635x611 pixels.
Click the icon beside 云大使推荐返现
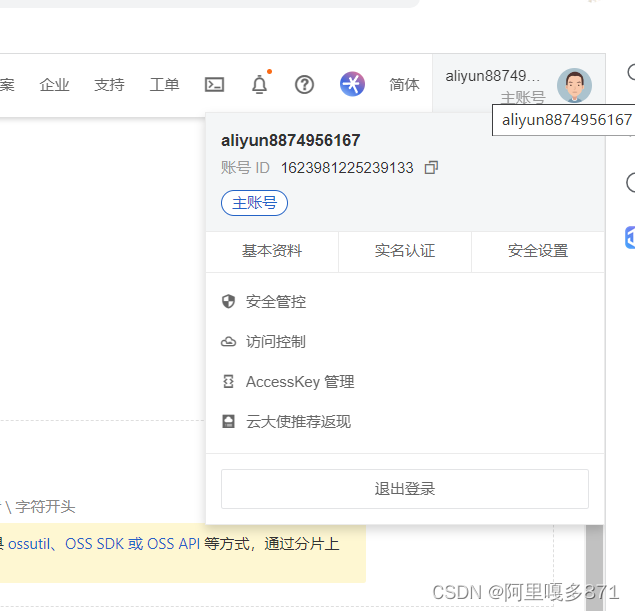point(228,422)
